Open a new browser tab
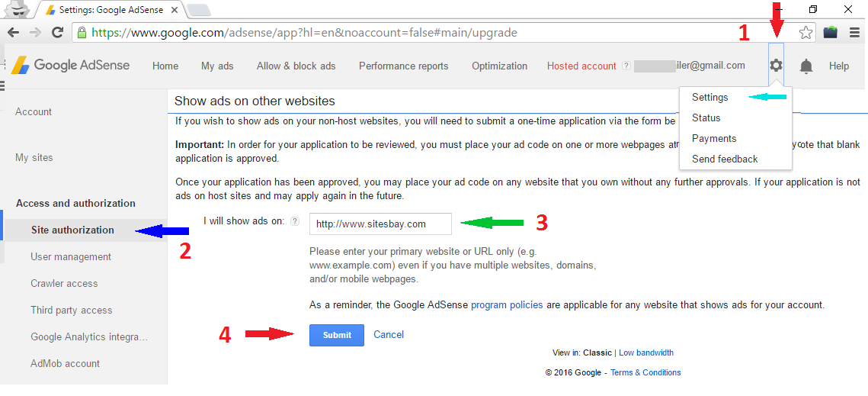Viewport: 868px width, 396px height. click(x=198, y=9)
